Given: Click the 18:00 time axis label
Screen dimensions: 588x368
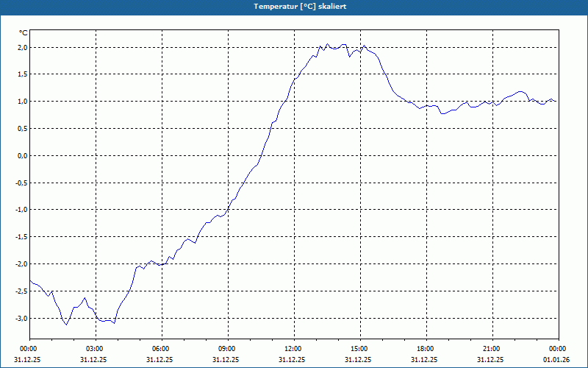Looking at the screenshot, I should [427, 349].
